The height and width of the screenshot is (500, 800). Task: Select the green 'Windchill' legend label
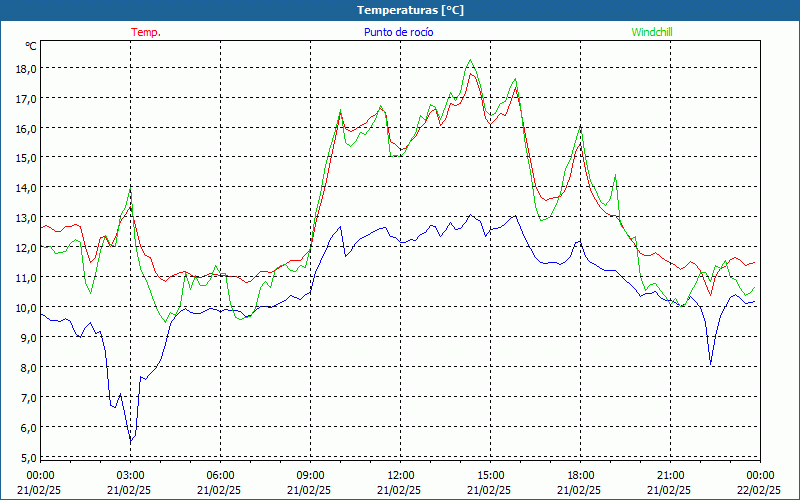(652, 32)
